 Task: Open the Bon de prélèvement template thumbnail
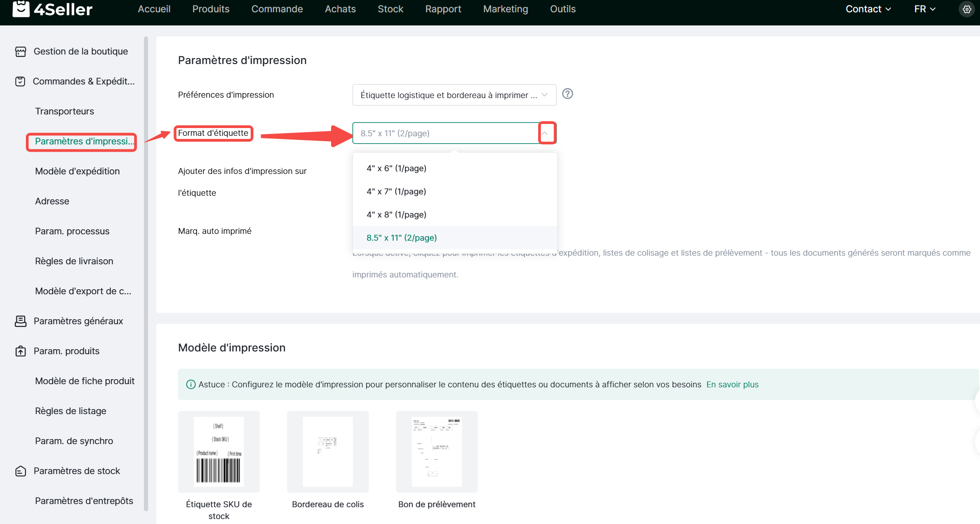tap(436, 452)
